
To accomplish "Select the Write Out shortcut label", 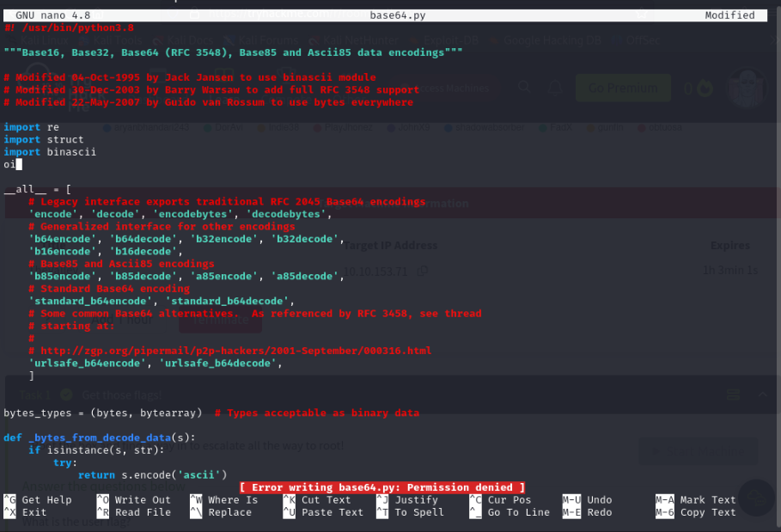I will pyautogui.click(x=143, y=499).
